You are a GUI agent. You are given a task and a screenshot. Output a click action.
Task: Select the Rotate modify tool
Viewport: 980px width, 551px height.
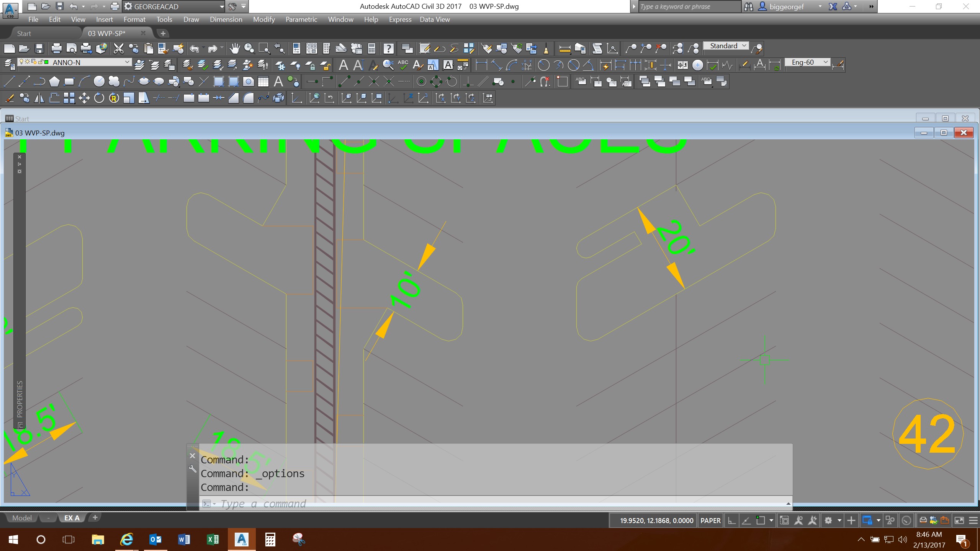point(99,98)
